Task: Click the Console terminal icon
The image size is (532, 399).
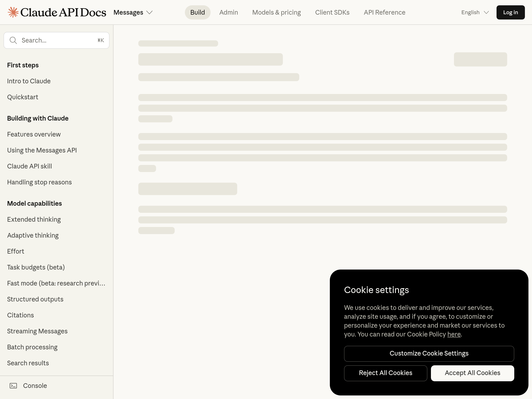Action: point(13,386)
